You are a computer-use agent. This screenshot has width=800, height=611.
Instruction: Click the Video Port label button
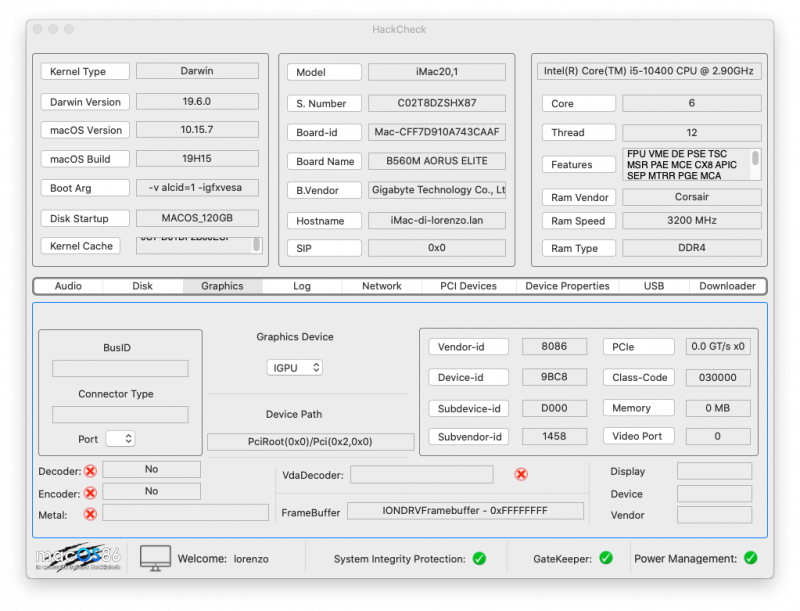coord(639,436)
